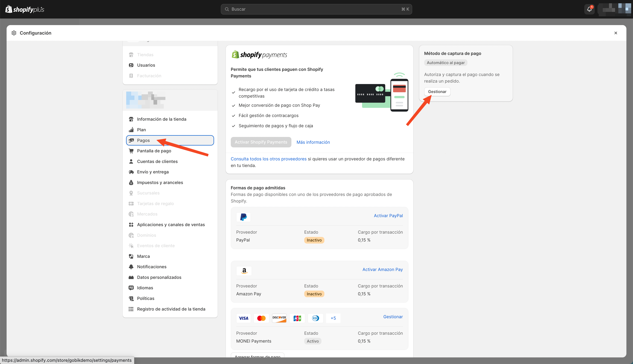Click the Mastercard logo

(261, 318)
